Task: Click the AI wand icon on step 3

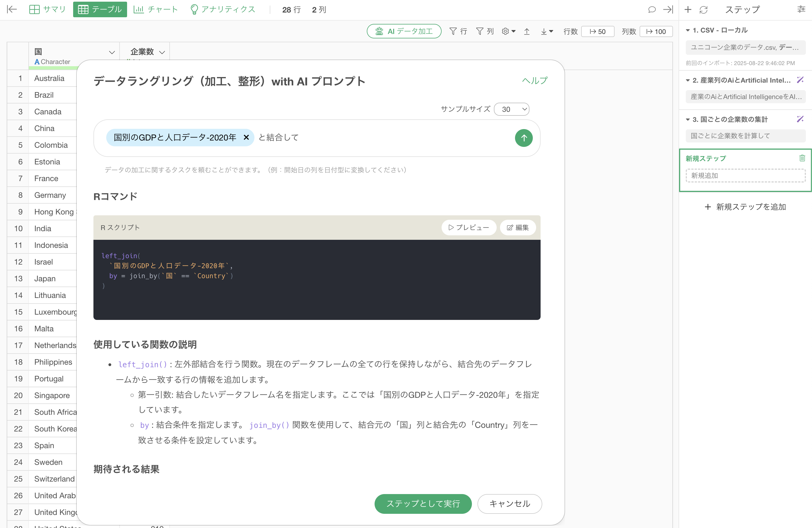Action: (x=800, y=119)
